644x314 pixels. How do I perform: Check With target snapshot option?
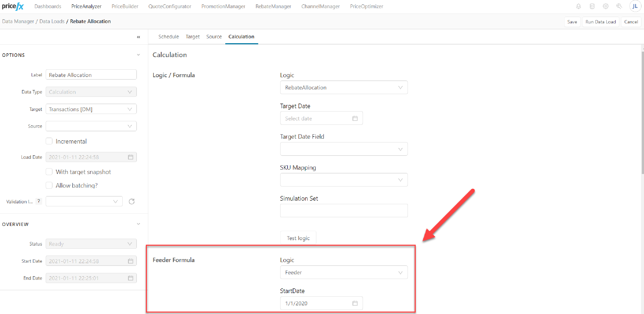tap(49, 172)
